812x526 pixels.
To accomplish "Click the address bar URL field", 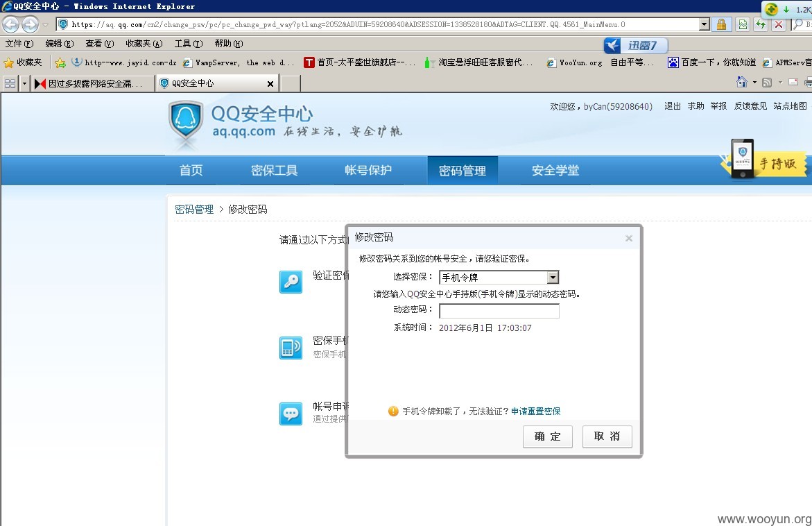I will coord(383,24).
